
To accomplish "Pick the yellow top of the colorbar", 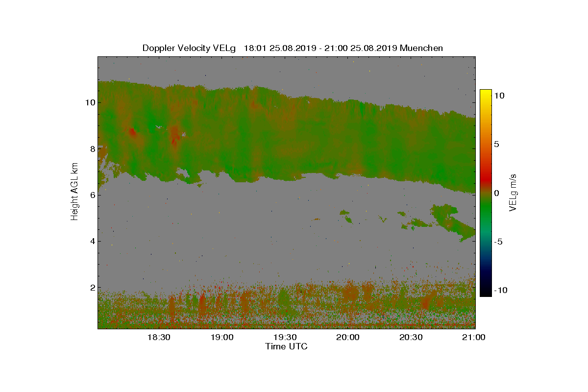I will 486,93.
